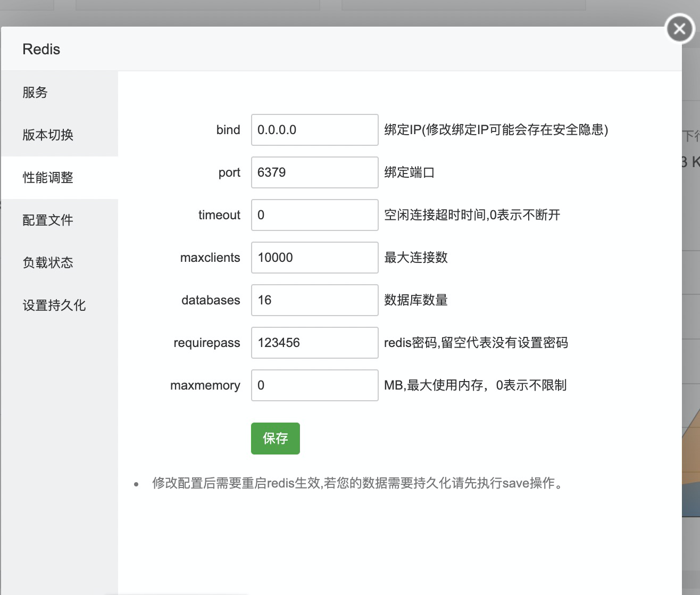This screenshot has height=595, width=700.
Task: Go to the 设置持久化 tab
Action: 59,305
